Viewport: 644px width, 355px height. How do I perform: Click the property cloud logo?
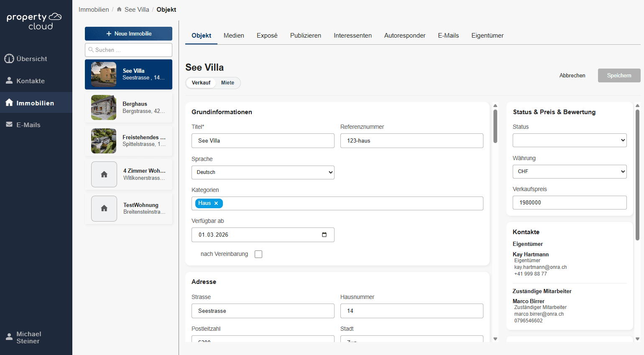pyautogui.click(x=34, y=21)
